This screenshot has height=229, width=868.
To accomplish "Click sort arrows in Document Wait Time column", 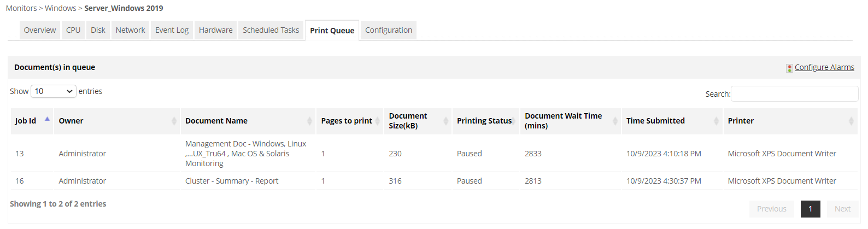I will coord(615,121).
